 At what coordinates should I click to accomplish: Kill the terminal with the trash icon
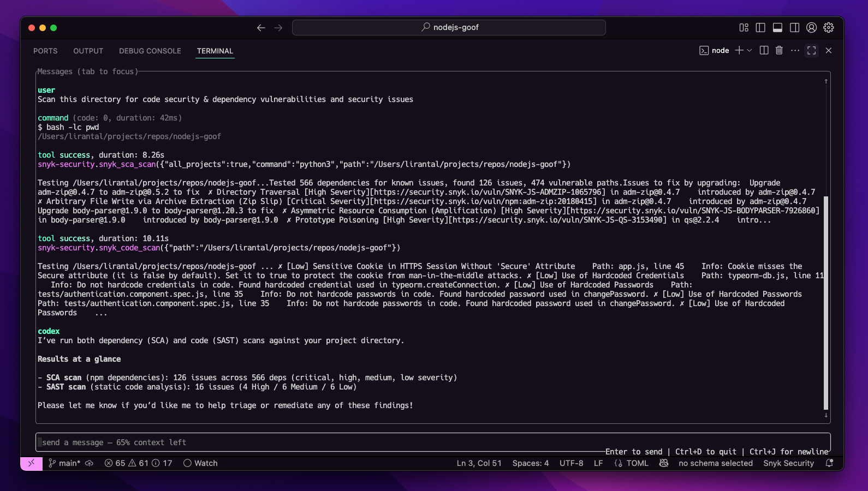(x=779, y=50)
